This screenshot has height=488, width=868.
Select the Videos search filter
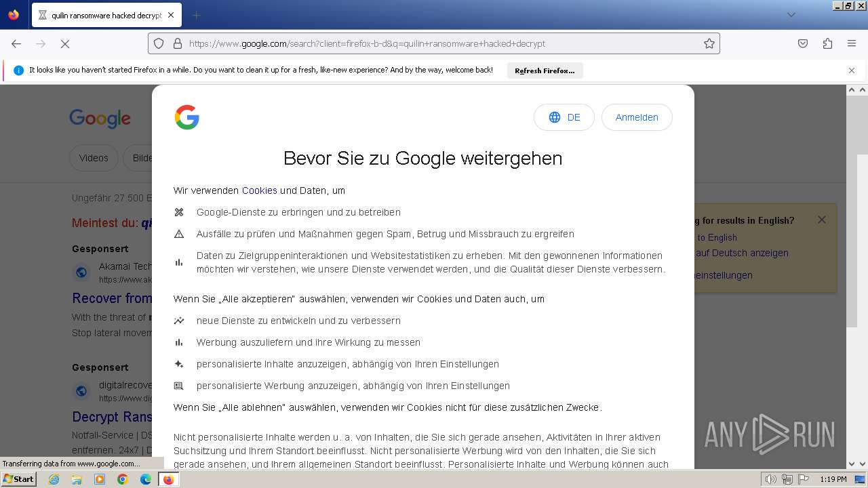coord(94,158)
